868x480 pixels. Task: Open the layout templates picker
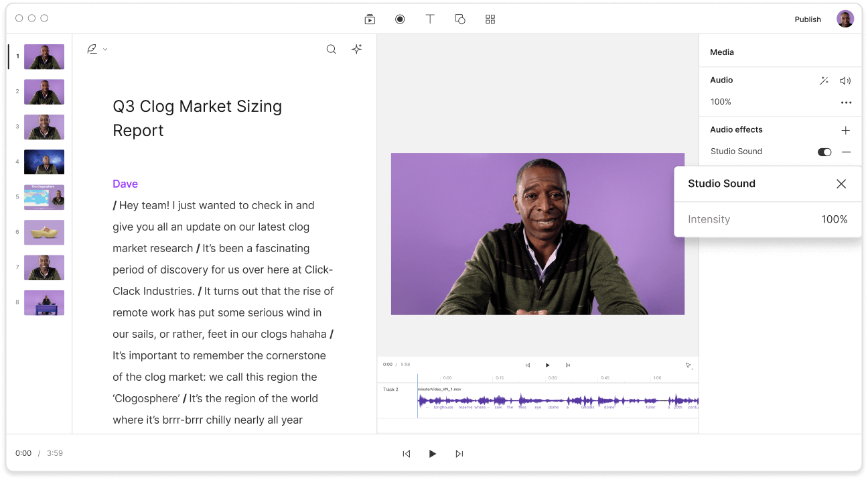tap(490, 19)
